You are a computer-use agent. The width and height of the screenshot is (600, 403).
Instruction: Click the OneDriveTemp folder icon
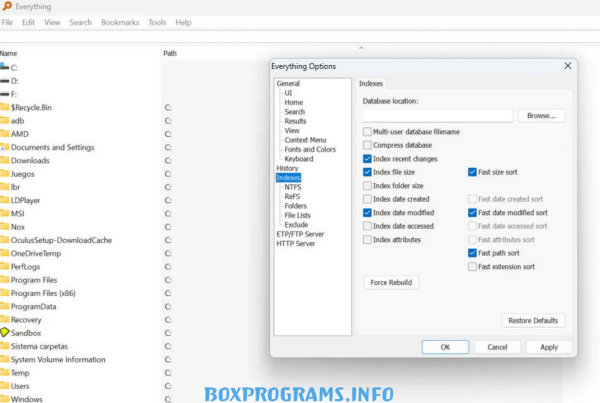click(4, 253)
